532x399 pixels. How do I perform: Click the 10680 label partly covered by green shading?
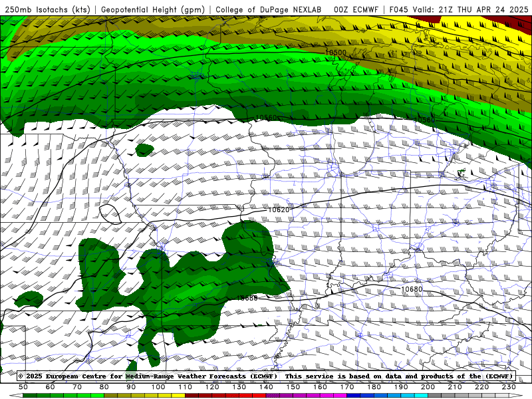[x=247, y=298]
